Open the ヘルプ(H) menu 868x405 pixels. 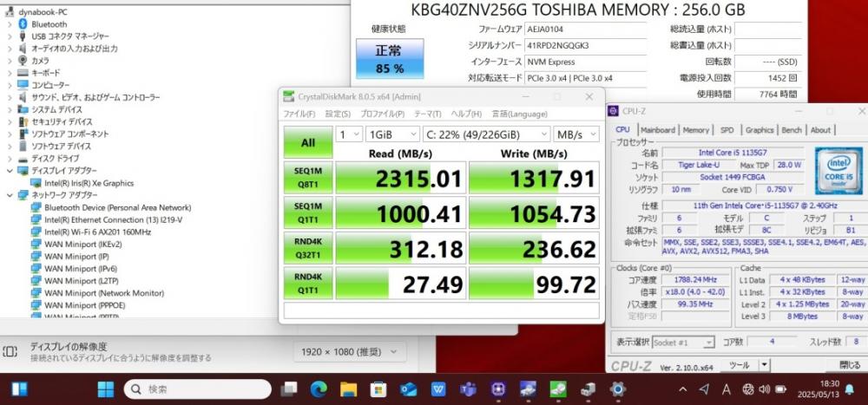465,114
